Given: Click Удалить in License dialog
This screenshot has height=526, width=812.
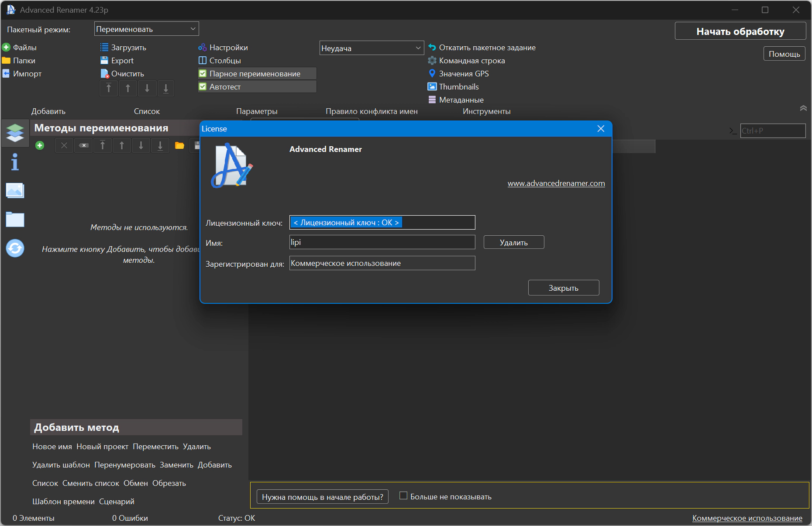Looking at the screenshot, I should coord(514,242).
